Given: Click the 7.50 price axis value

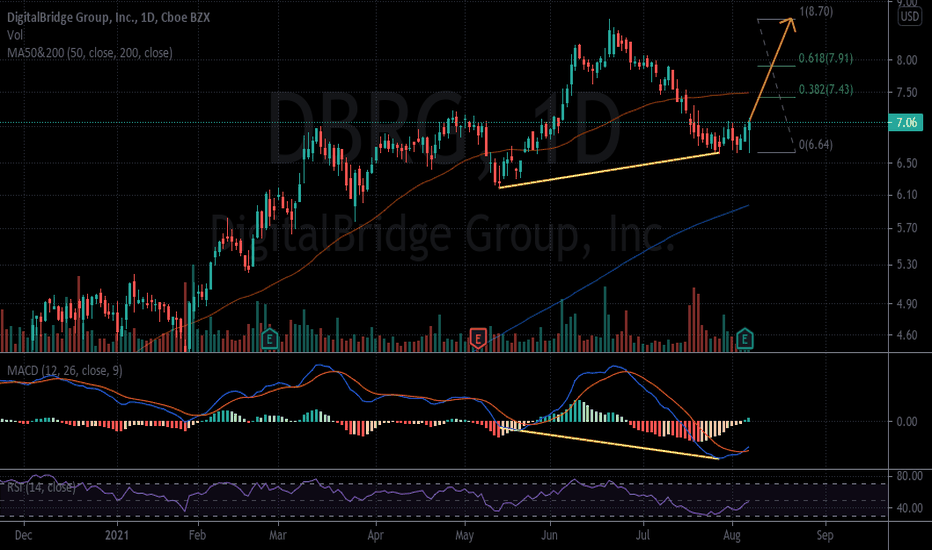Looking at the screenshot, I should coord(906,92).
